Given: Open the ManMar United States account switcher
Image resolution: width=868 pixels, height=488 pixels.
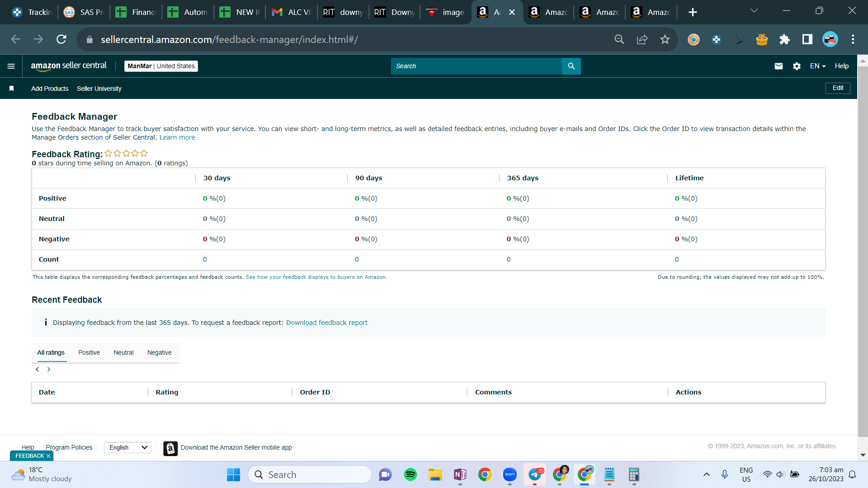Looking at the screenshot, I should tap(161, 66).
